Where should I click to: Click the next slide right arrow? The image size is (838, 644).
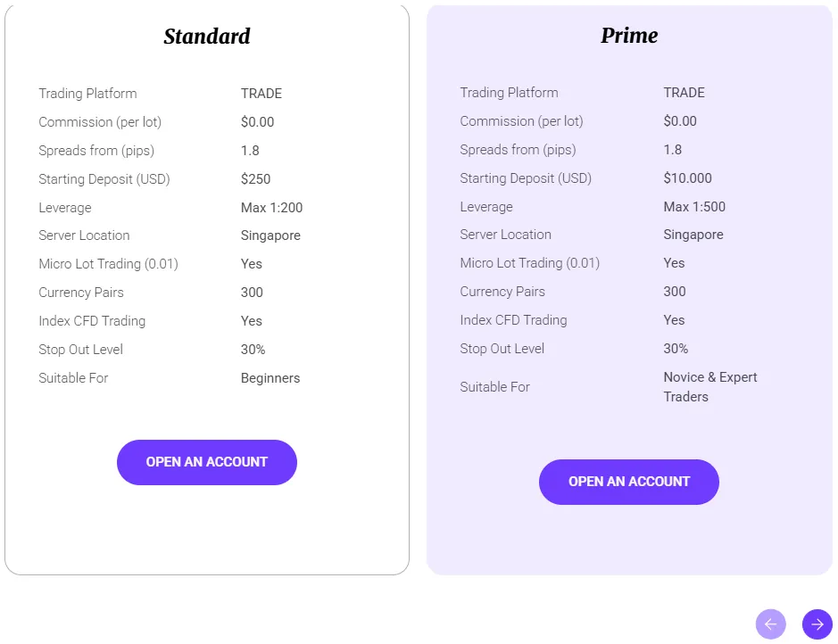coord(817,624)
